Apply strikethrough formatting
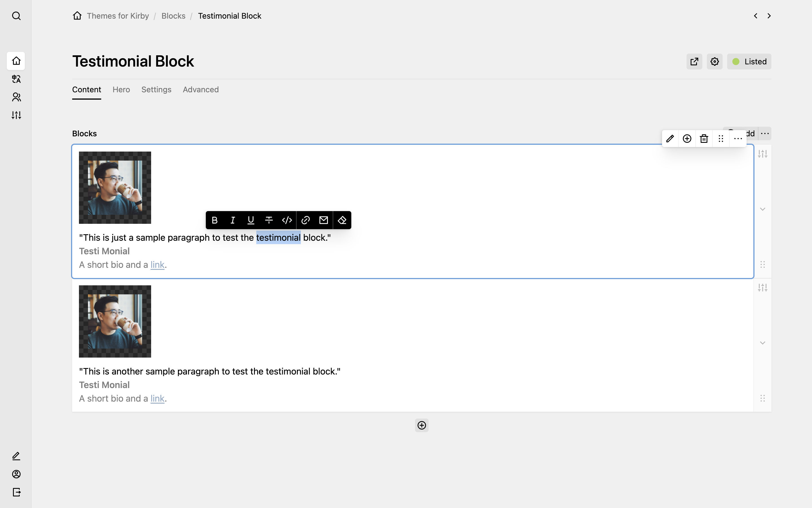Image resolution: width=812 pixels, height=508 pixels. [269, 220]
